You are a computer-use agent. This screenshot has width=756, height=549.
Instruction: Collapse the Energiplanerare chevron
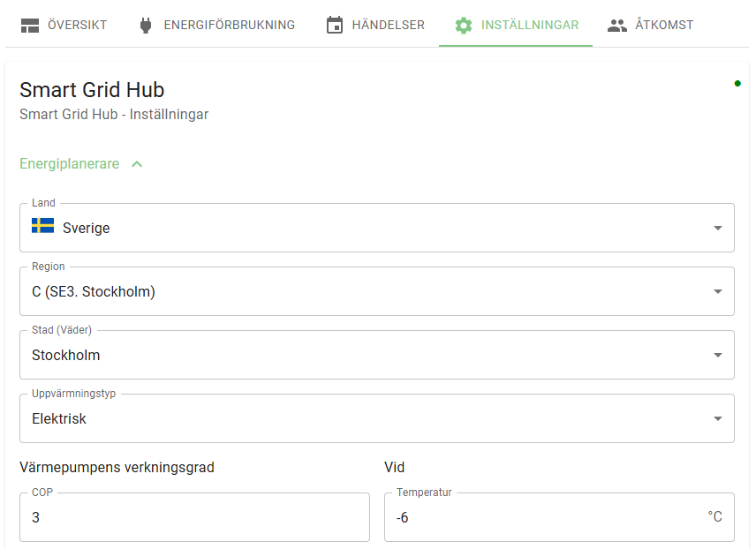[x=137, y=163]
